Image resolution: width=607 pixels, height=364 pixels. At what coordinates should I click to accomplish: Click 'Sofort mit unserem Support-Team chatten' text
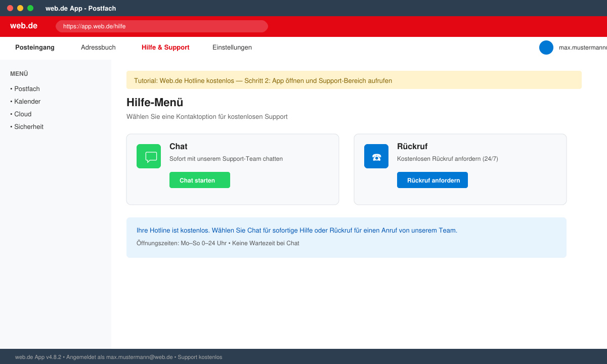point(226,159)
